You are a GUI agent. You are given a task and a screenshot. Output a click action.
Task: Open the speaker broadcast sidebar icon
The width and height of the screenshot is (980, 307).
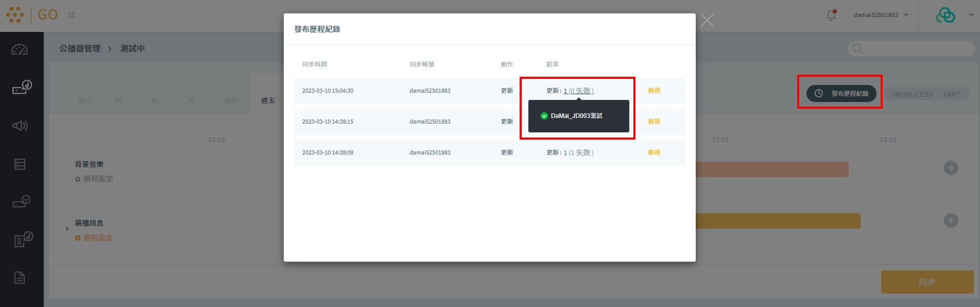point(20,126)
